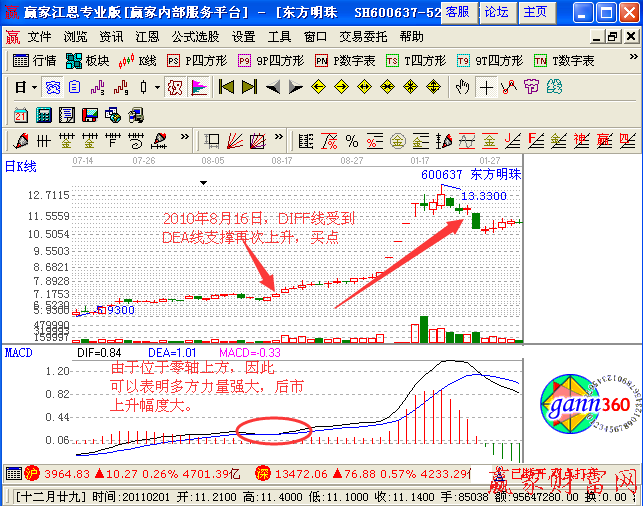Image resolution: width=643 pixels, height=506 pixels.
Task: Click the 客服 button in title bar
Action: coord(456,12)
